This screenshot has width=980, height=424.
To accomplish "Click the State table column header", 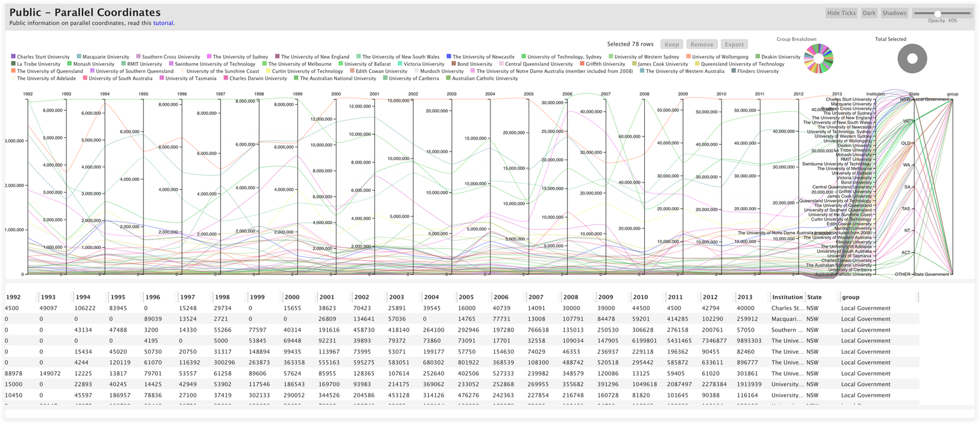I will tap(814, 297).
